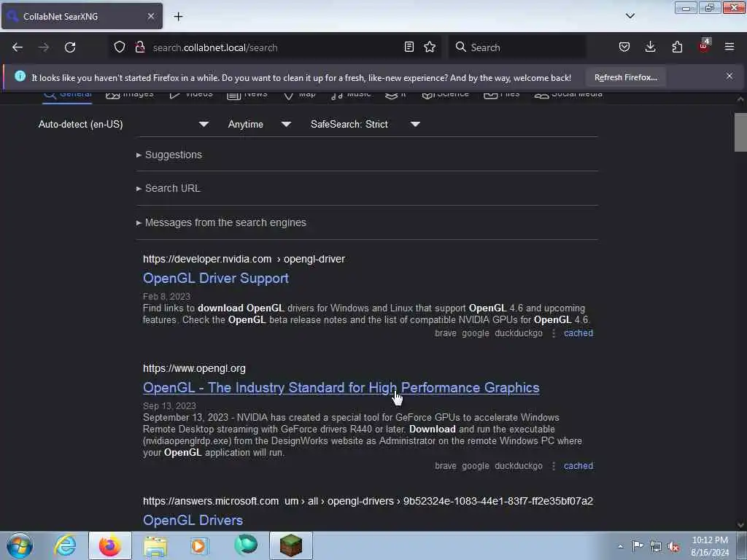Click the Refresh Firefox... button
This screenshot has height=560, width=747.
point(625,77)
